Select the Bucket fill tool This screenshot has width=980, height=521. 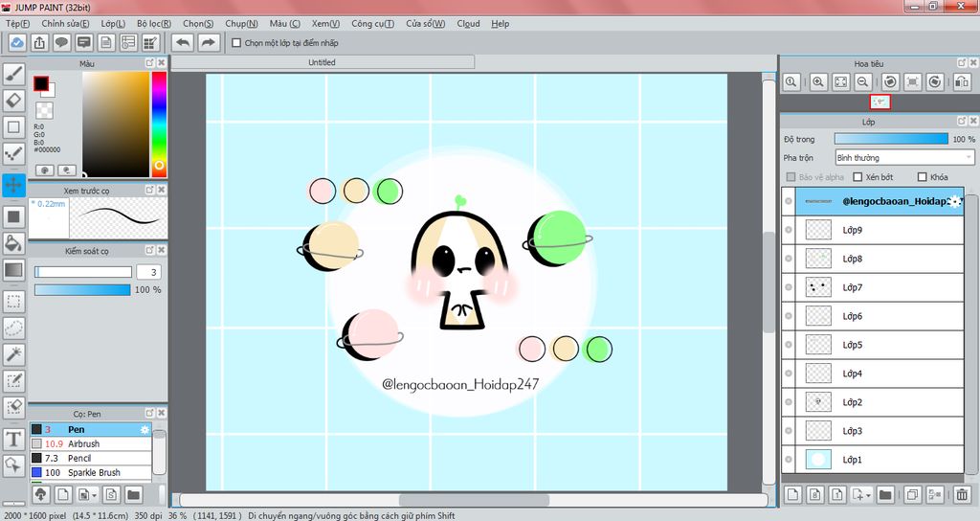click(x=13, y=242)
